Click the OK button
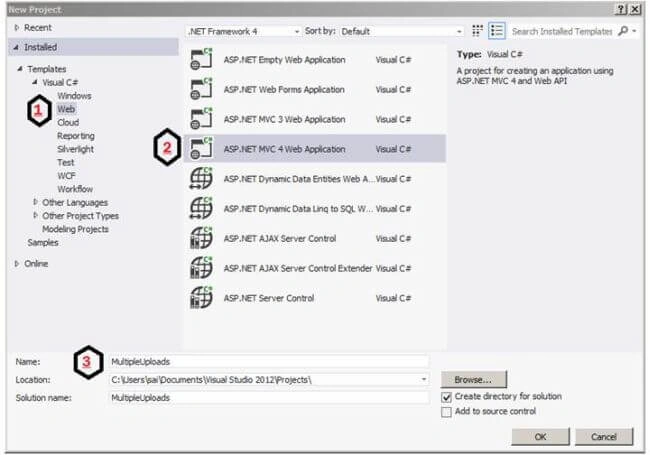The image size is (650, 455). pos(540,436)
